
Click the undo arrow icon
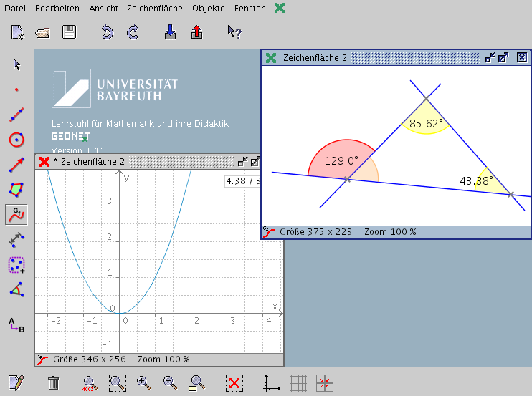(107, 32)
